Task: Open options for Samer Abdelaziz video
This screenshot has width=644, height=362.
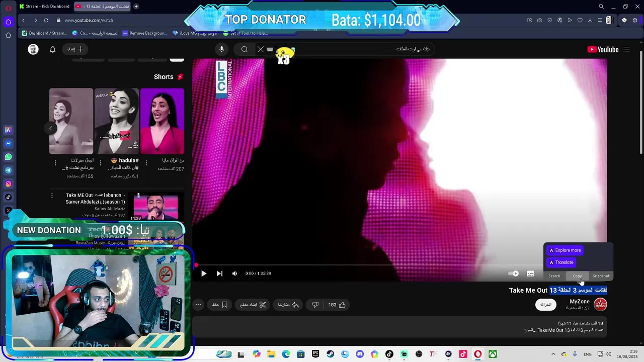Action: click(x=52, y=196)
